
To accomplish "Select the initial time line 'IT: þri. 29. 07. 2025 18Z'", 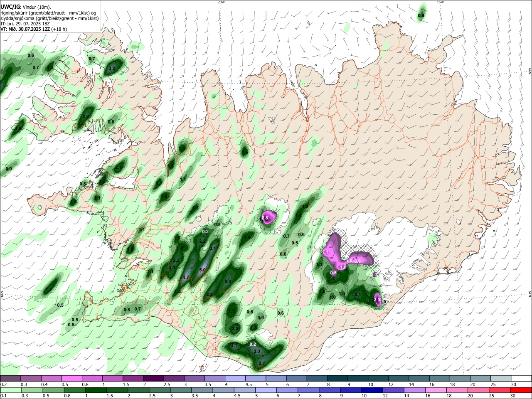I will coord(25,24).
